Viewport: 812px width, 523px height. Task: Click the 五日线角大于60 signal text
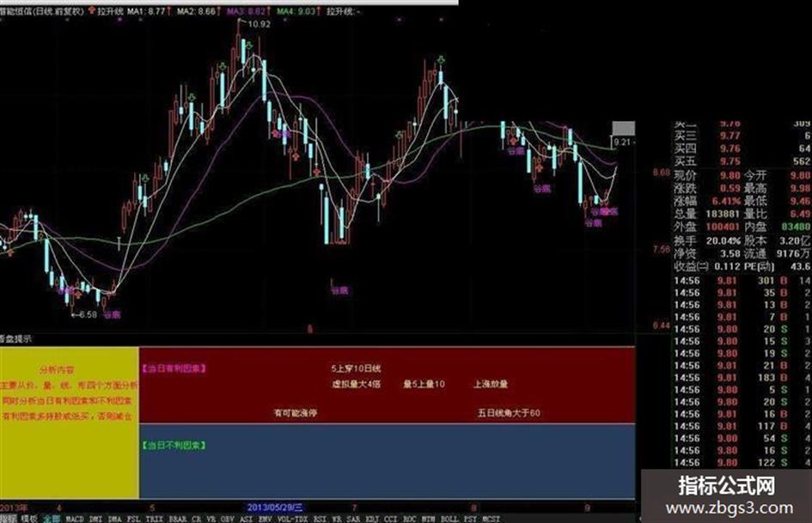tap(509, 413)
